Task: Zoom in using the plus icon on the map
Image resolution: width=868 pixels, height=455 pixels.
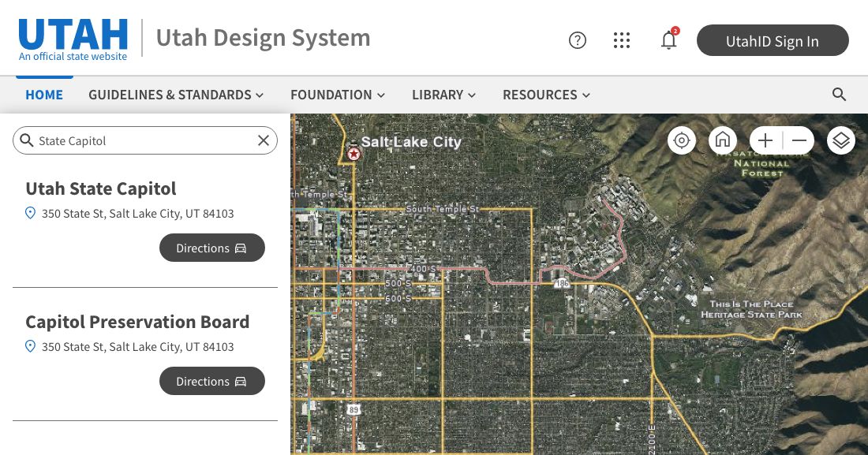Action: (x=765, y=140)
